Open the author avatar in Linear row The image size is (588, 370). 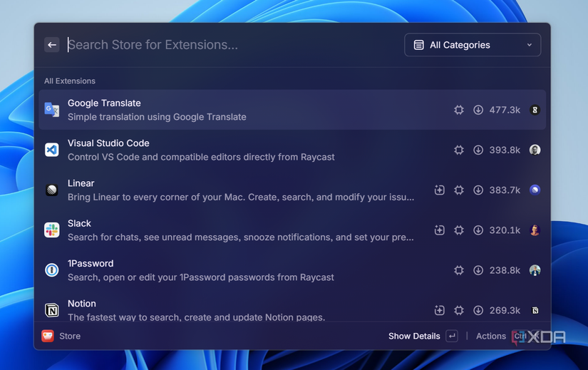tap(535, 190)
